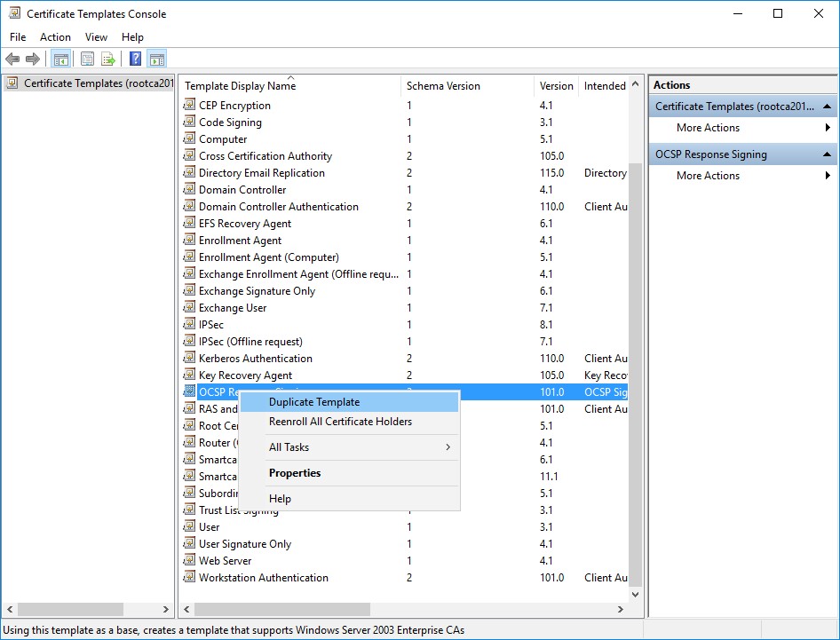Click template list horizontal scroll left arrow

[x=186, y=610]
